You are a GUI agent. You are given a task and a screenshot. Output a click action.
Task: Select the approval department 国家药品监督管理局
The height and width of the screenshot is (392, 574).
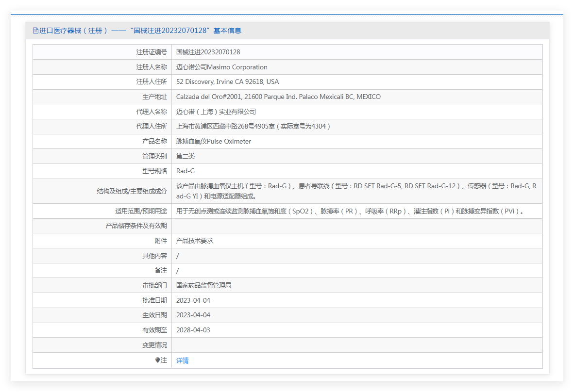203,285
